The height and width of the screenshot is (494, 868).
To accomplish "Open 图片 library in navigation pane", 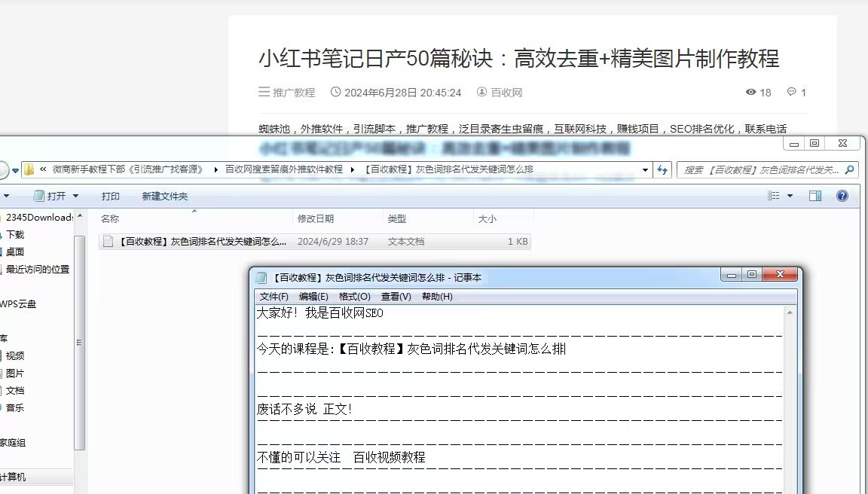I will (15, 374).
